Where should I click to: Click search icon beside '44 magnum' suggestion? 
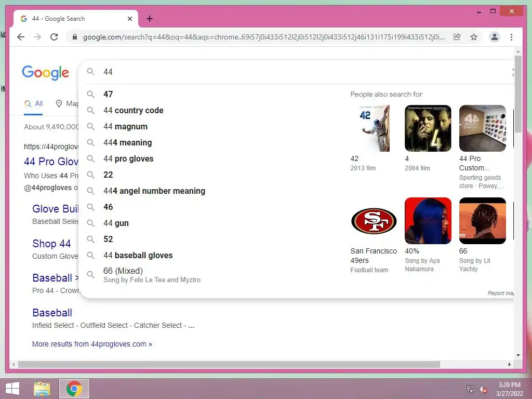[x=90, y=127]
